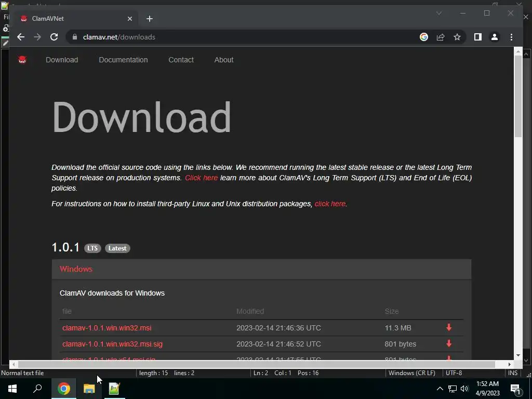Open the volume tray icon
532x399 pixels.
tap(464, 389)
